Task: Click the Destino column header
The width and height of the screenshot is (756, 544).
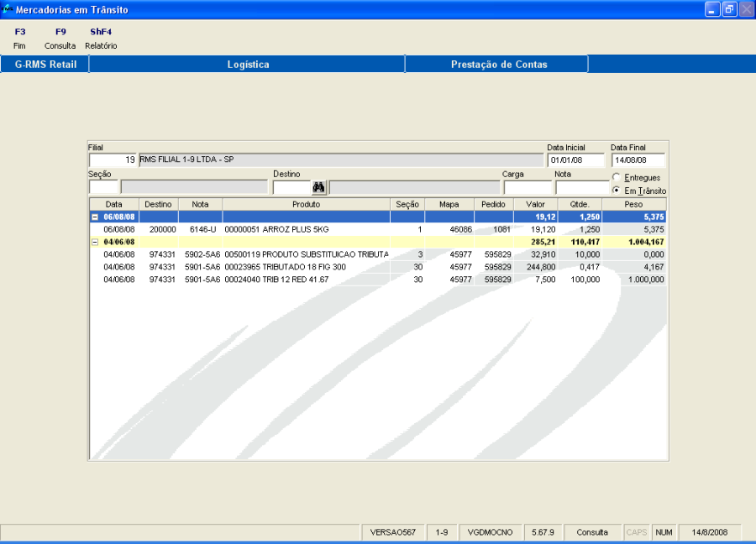Action: tap(159, 204)
